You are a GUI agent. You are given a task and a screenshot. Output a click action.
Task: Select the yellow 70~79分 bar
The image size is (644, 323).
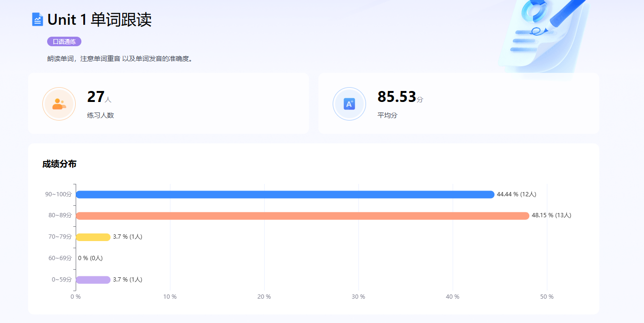pos(93,237)
